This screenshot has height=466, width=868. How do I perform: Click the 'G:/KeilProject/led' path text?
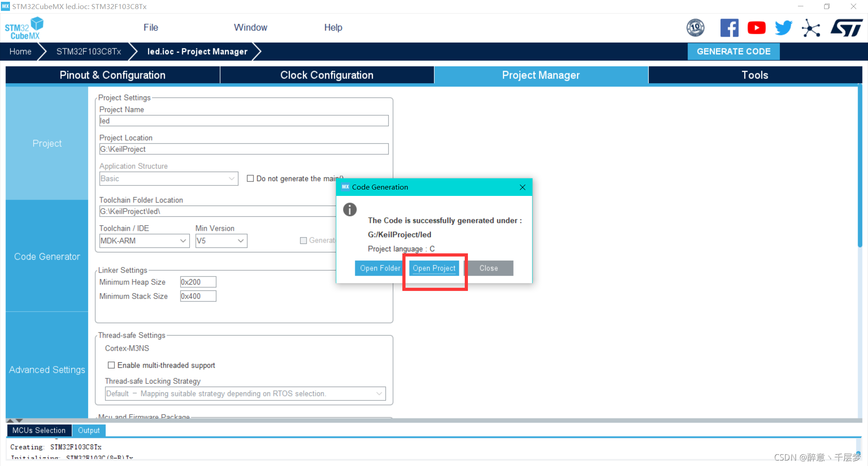(x=399, y=235)
